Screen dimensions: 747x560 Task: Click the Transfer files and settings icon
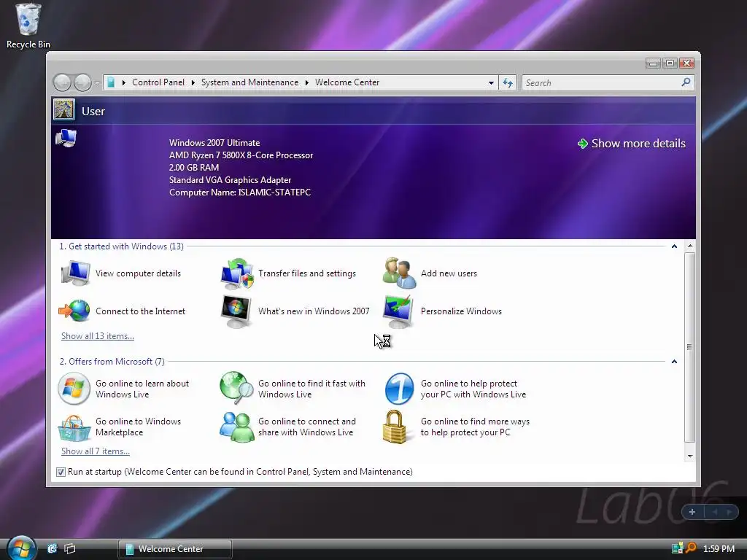(237, 274)
